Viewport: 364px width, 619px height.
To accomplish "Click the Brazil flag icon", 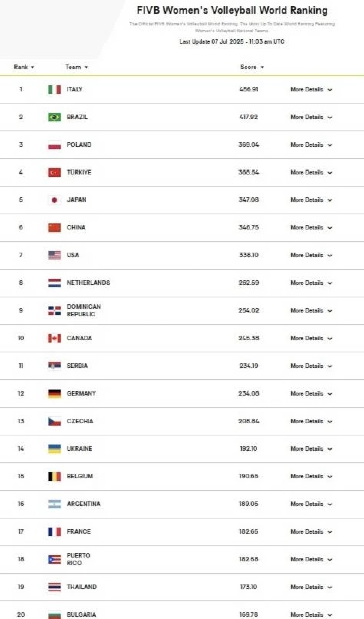I will 53,117.
